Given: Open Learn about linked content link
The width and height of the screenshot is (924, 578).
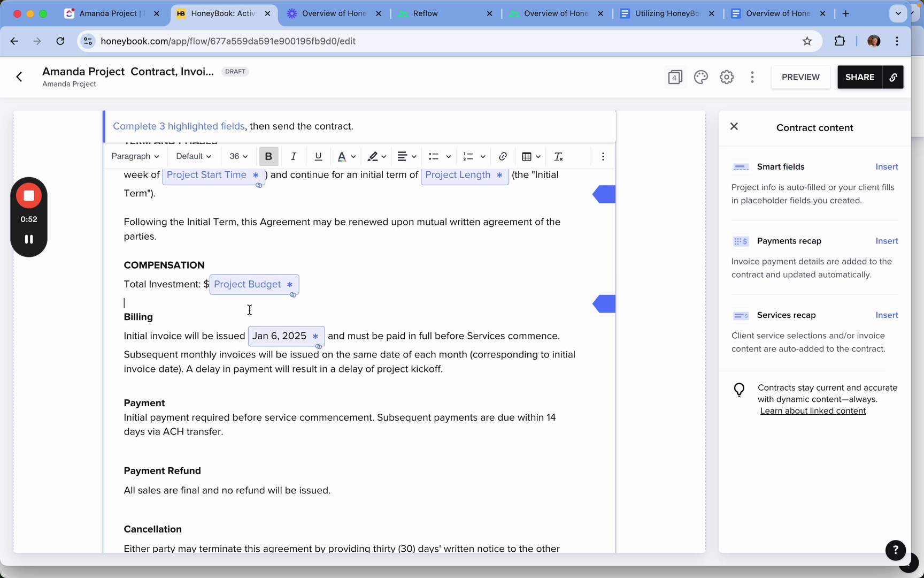Looking at the screenshot, I should point(813,411).
